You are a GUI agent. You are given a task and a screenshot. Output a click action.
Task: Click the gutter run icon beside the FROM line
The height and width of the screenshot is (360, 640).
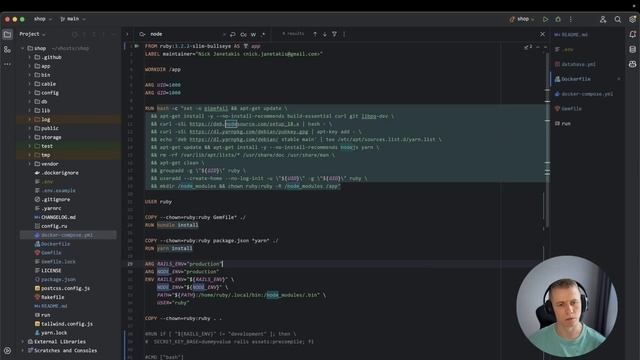tap(137, 46)
